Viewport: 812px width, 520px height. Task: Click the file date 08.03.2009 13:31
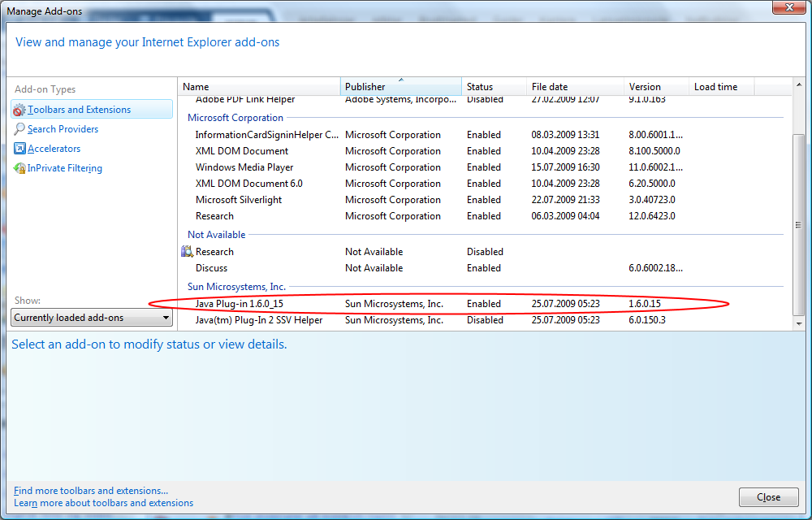pyautogui.click(x=565, y=135)
